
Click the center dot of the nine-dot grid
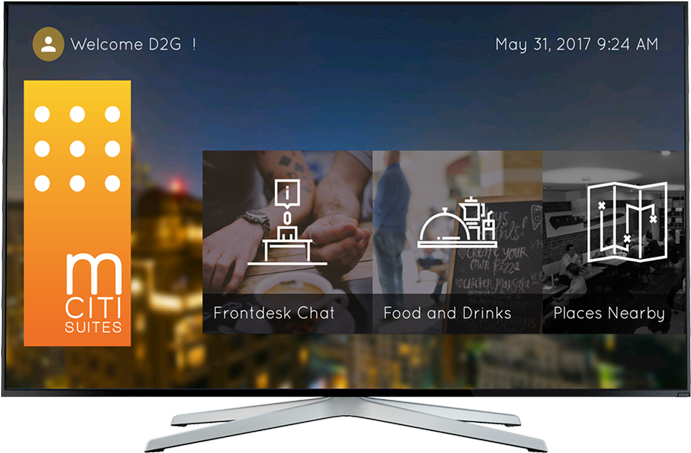click(x=77, y=149)
